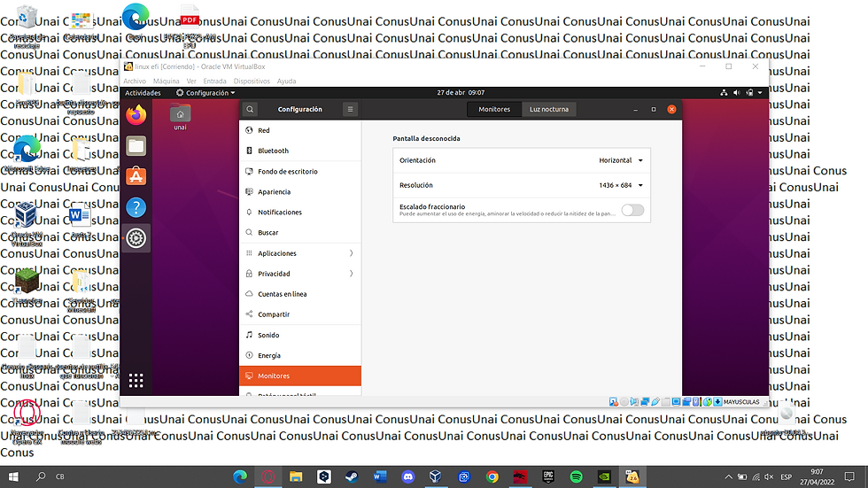The image size is (868, 488).
Task: Select Monitores in settings sidebar
Action: pyautogui.click(x=300, y=376)
